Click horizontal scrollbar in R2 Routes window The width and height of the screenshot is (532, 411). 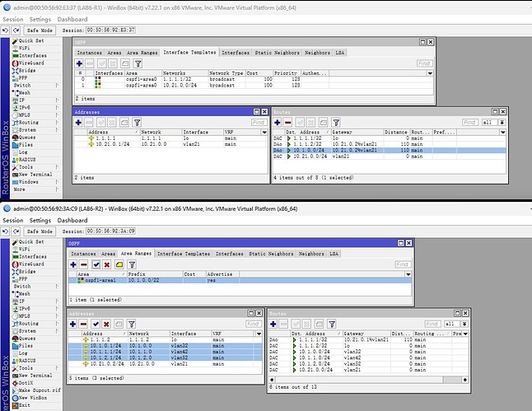[368, 380]
